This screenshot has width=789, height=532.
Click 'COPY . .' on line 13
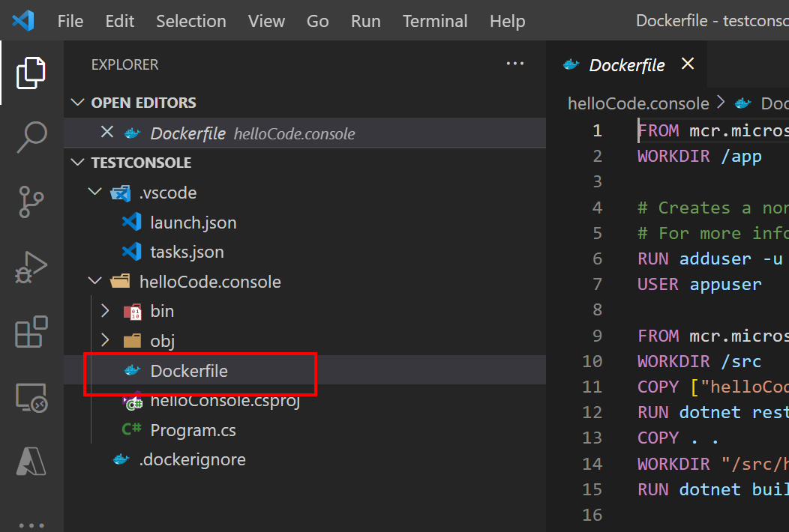[678, 438]
